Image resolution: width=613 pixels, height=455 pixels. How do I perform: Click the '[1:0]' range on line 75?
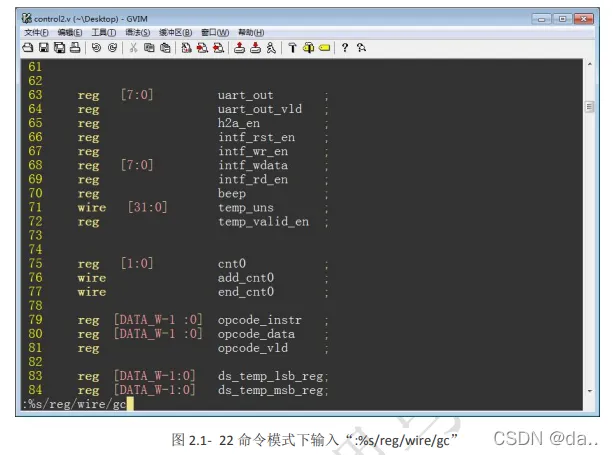tap(137, 263)
